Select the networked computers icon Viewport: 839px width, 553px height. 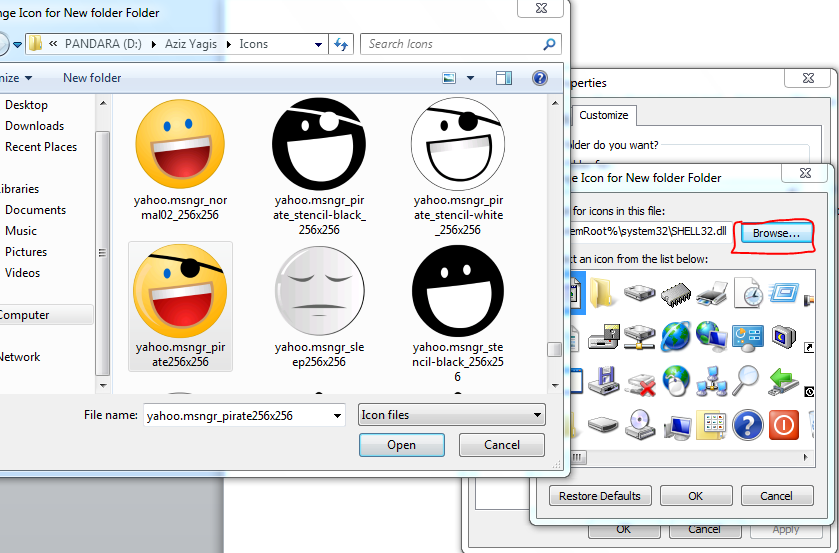(712, 381)
